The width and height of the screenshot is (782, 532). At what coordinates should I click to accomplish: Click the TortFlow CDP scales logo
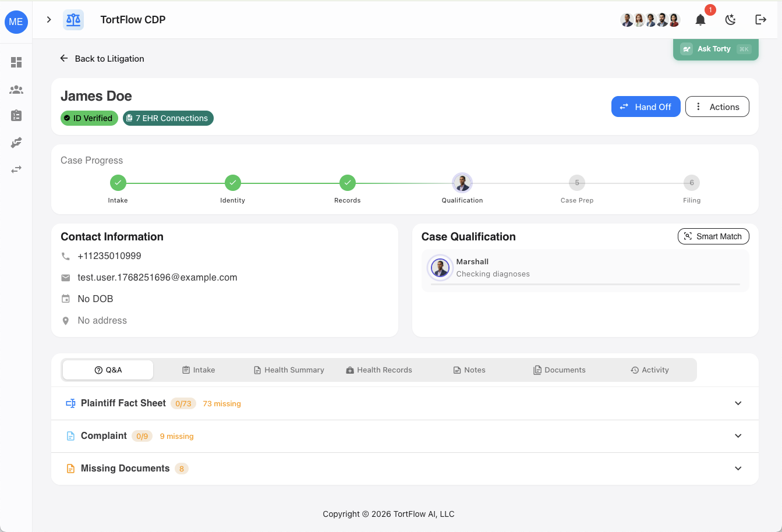tap(73, 19)
